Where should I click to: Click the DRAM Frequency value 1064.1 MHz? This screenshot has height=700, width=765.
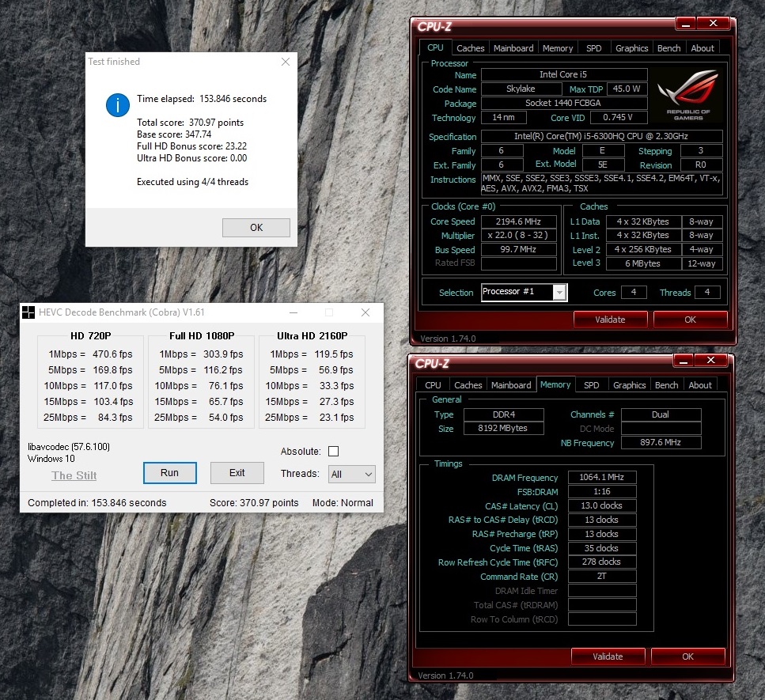(601, 477)
